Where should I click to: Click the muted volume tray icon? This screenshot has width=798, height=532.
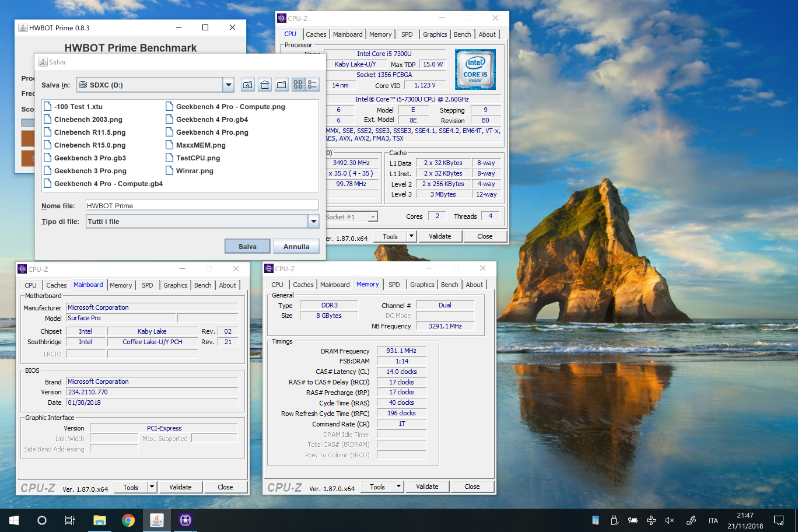(670, 520)
